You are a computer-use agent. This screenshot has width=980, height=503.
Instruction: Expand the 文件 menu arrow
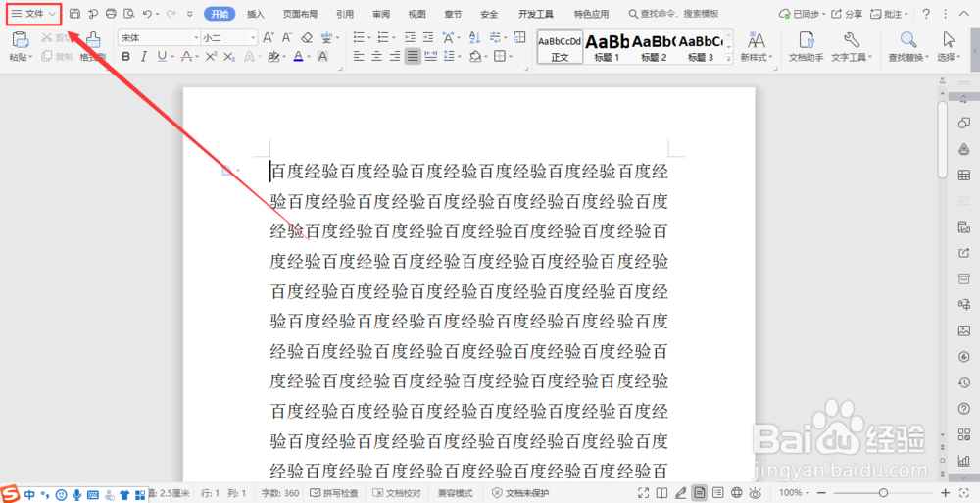click(x=53, y=13)
